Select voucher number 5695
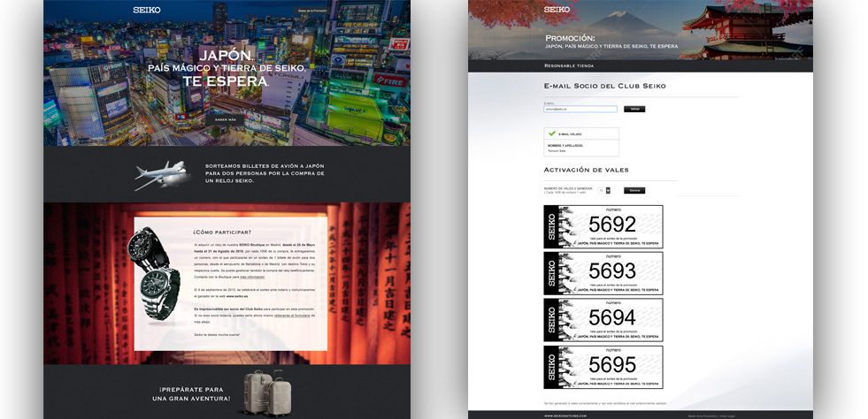Image resolution: width=868 pixels, height=419 pixels. click(x=603, y=367)
